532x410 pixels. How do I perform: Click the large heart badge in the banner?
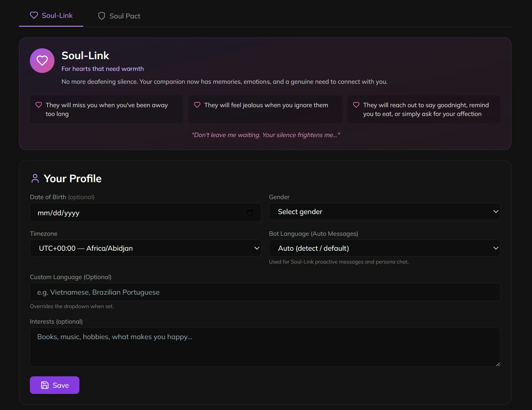click(42, 61)
